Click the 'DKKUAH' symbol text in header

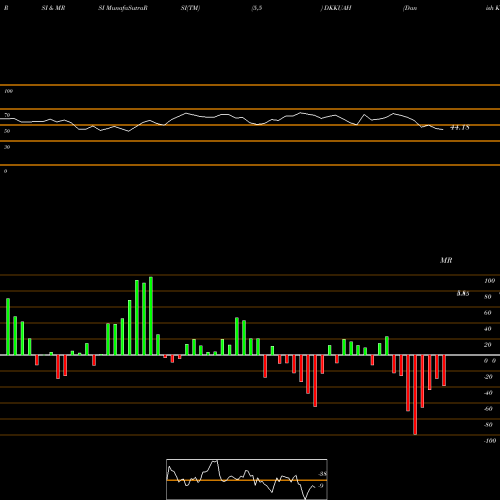pyautogui.click(x=337, y=8)
